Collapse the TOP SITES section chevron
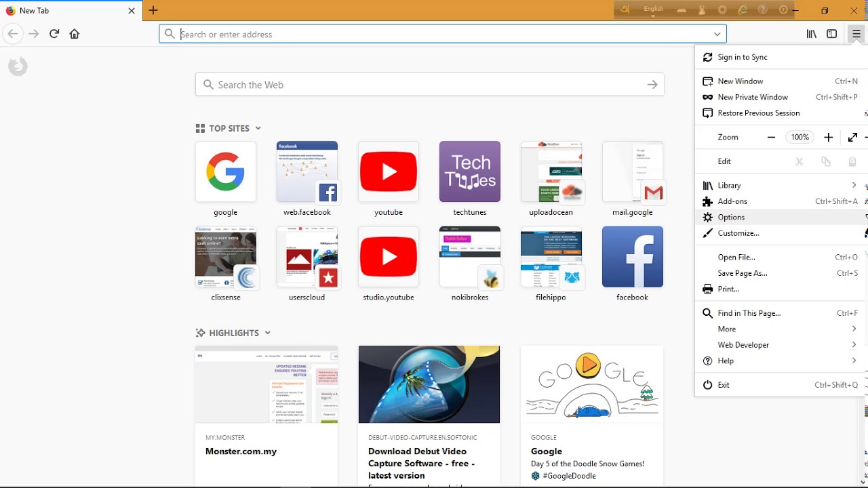868x488 pixels. click(x=258, y=128)
